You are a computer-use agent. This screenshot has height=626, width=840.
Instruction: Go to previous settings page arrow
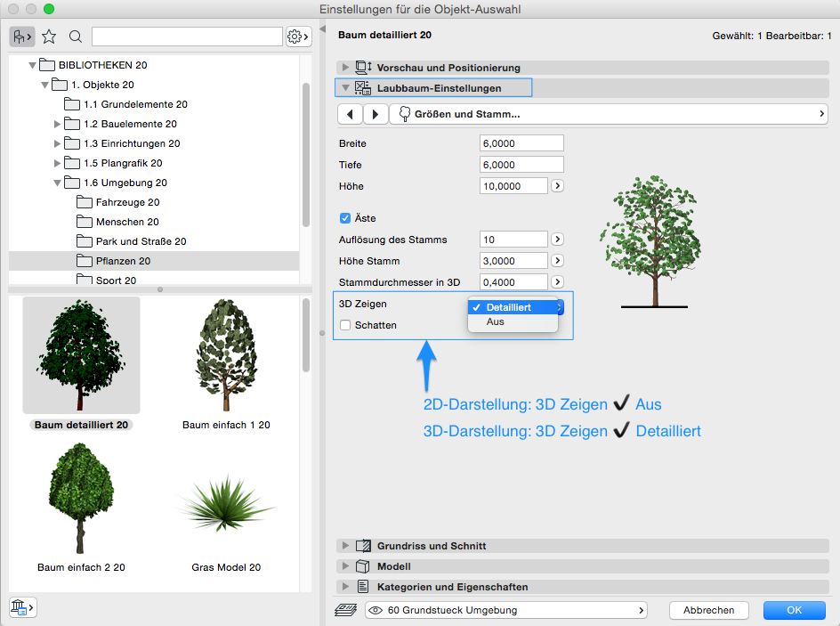click(351, 114)
